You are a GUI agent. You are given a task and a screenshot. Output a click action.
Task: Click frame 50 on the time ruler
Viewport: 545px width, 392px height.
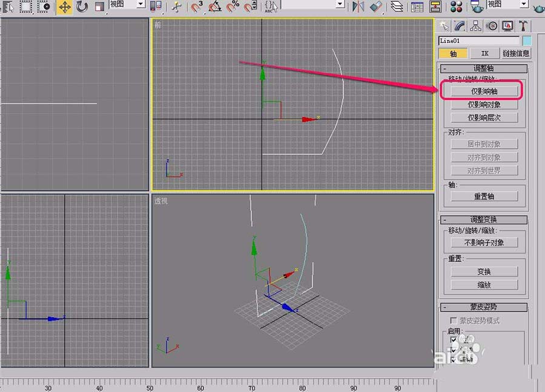pyautogui.click(x=150, y=388)
